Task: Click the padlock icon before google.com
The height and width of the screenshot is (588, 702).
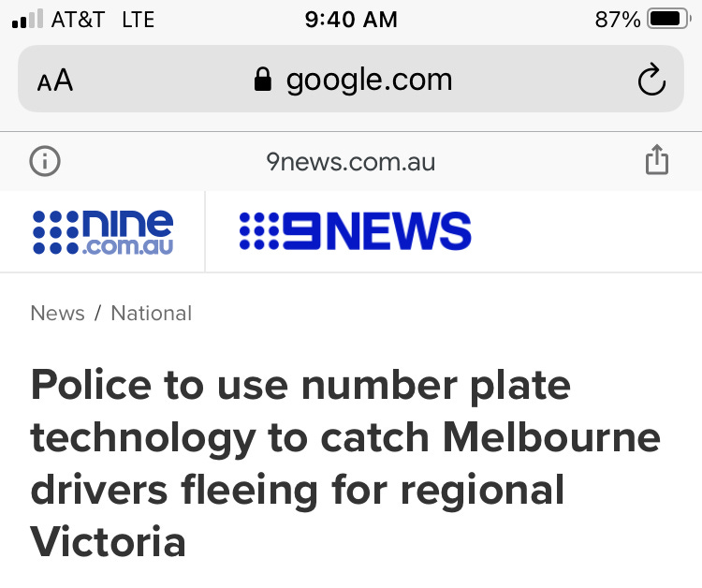Action: click(x=263, y=80)
